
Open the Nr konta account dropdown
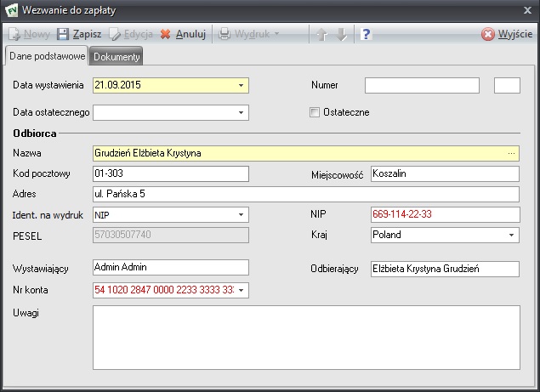tap(242, 291)
